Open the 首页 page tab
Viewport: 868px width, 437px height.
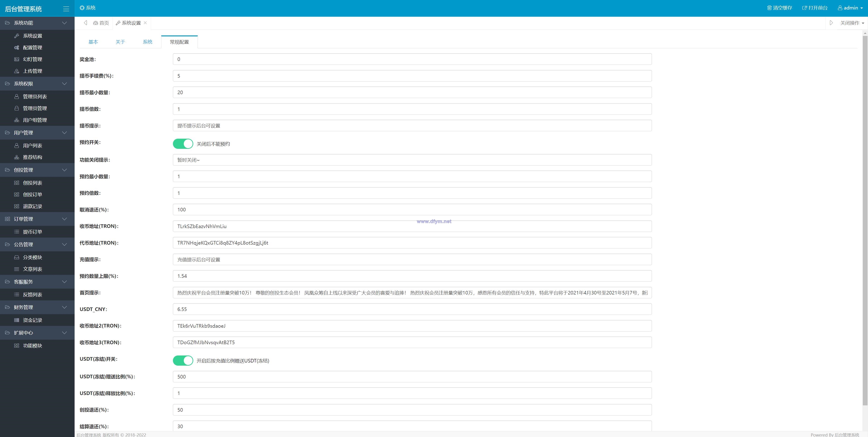pyautogui.click(x=101, y=23)
